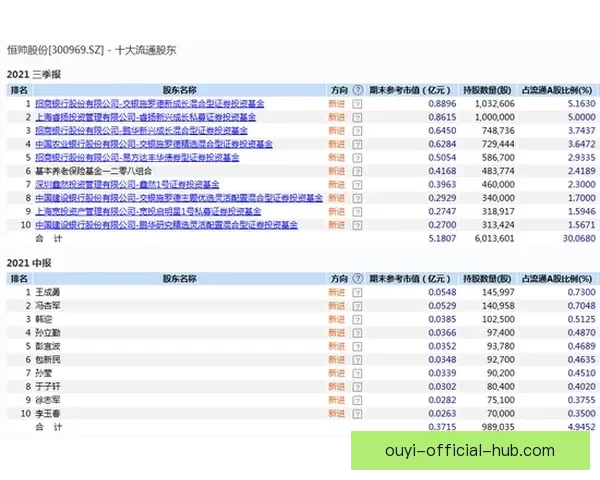Select 新进 direction in the 李玉春 row

click(337, 413)
